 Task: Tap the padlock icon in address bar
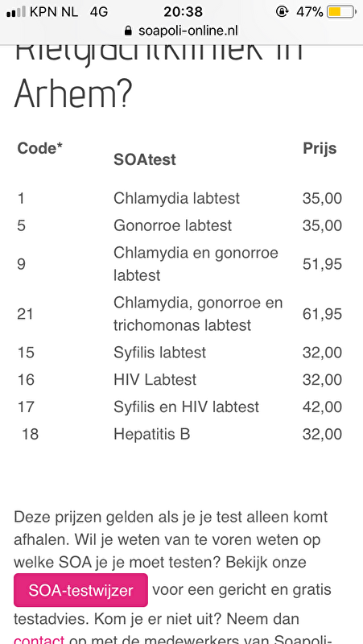(128, 31)
